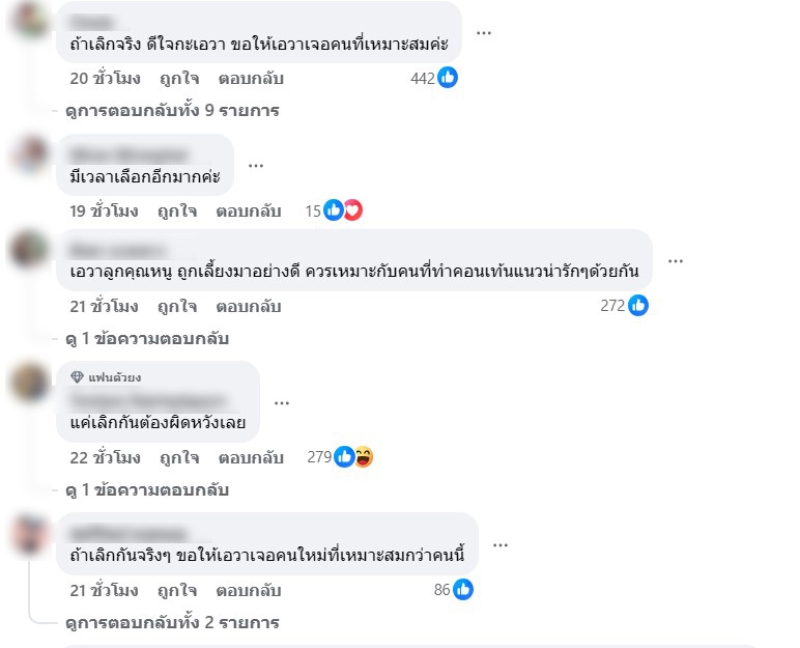This screenshot has height=648, width=800.
Task: Expand 'ดูการตอบกลับทั้ง 9 รายการ' replies
Action: (172, 111)
